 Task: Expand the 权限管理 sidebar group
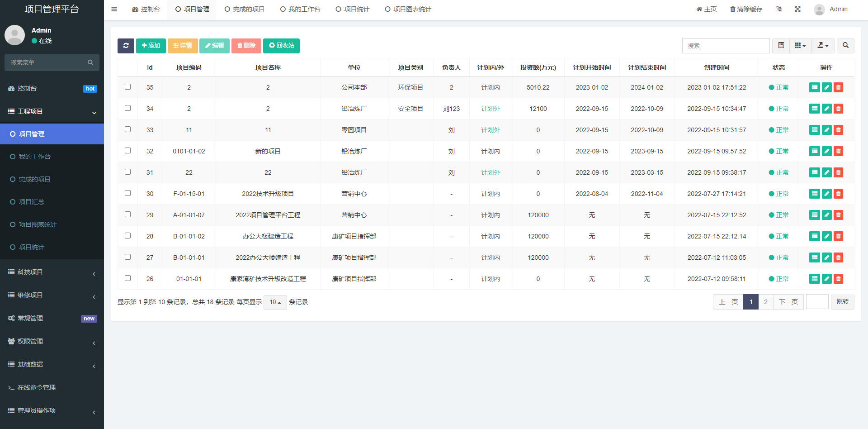point(52,341)
